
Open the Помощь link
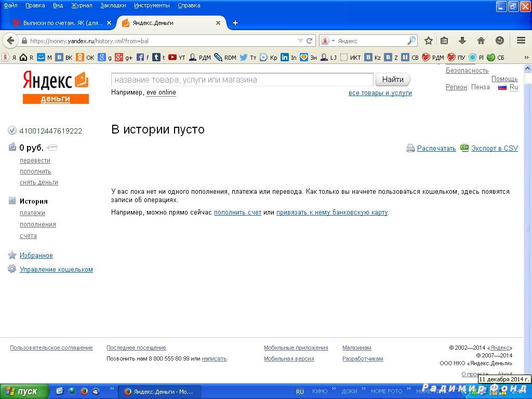504,79
